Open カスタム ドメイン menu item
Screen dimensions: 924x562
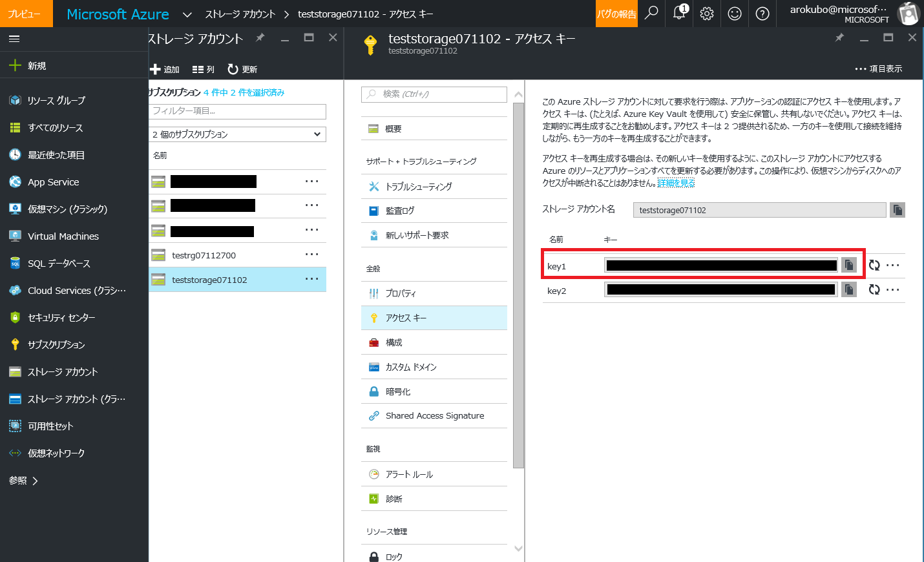[x=434, y=367]
